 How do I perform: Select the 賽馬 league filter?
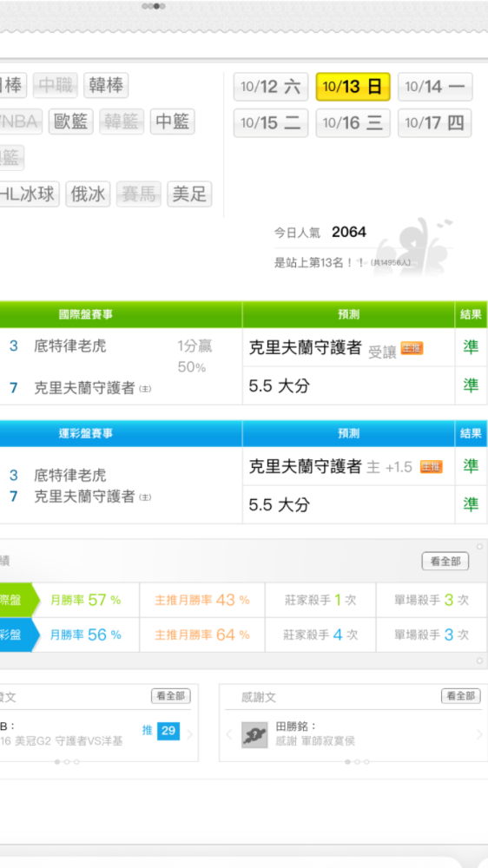click(x=138, y=194)
